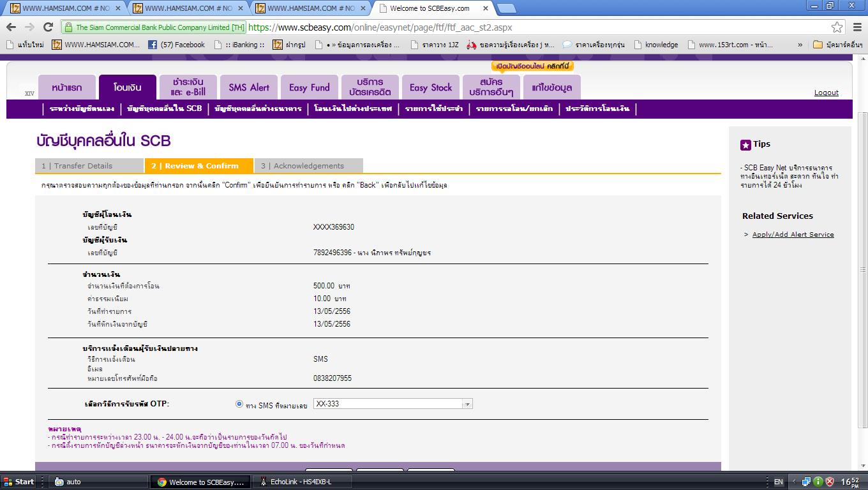Open the แท็บใหม่ bookmark
Viewport: 868px width, 490px height.
(25, 45)
